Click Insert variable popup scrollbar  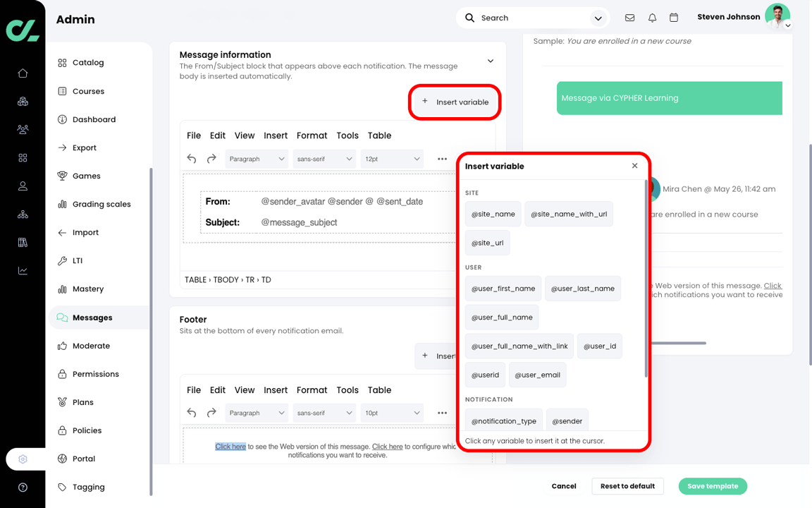click(646, 279)
